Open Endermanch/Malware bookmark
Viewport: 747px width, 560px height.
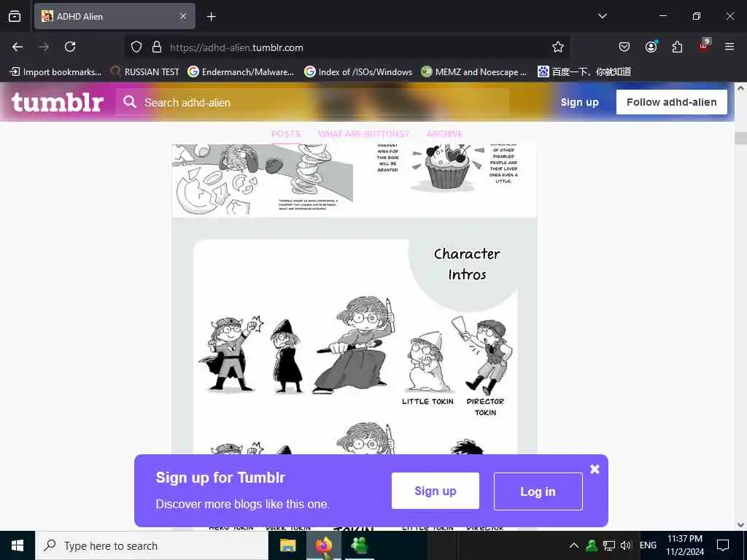point(241,72)
